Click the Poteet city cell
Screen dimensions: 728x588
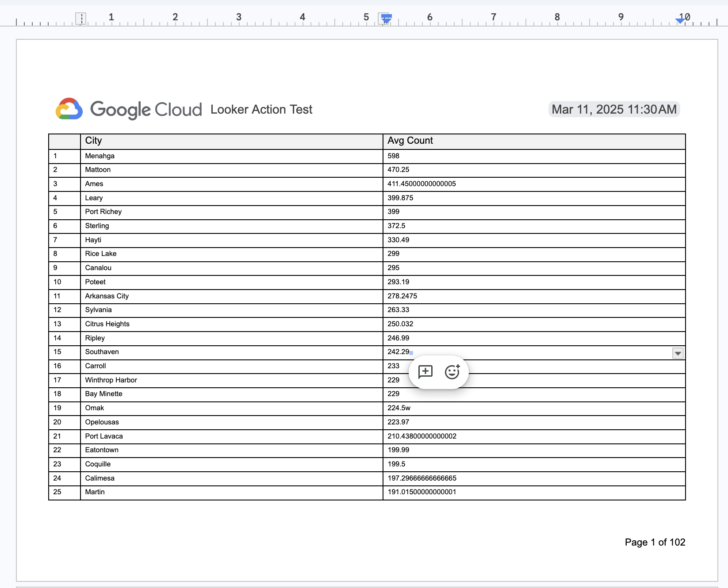point(231,282)
